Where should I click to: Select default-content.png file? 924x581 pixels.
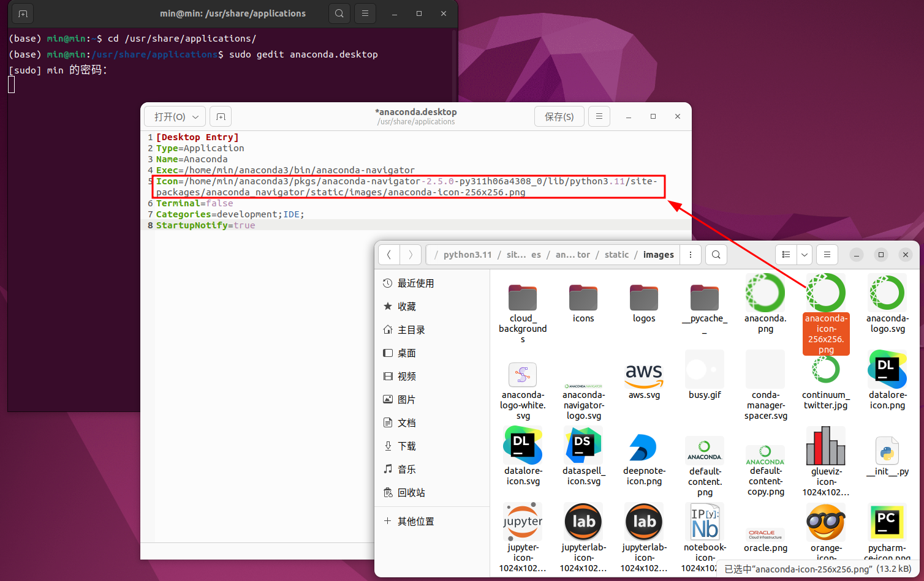coord(705,467)
